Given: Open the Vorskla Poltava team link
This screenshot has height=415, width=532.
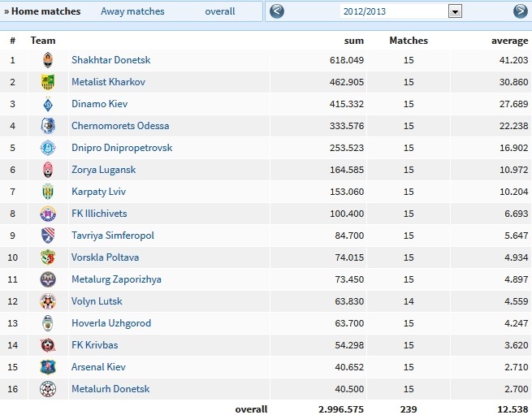Looking at the screenshot, I should (105, 257).
